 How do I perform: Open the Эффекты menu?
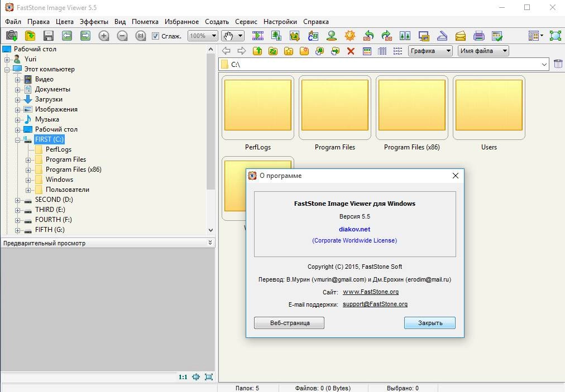[x=94, y=22]
